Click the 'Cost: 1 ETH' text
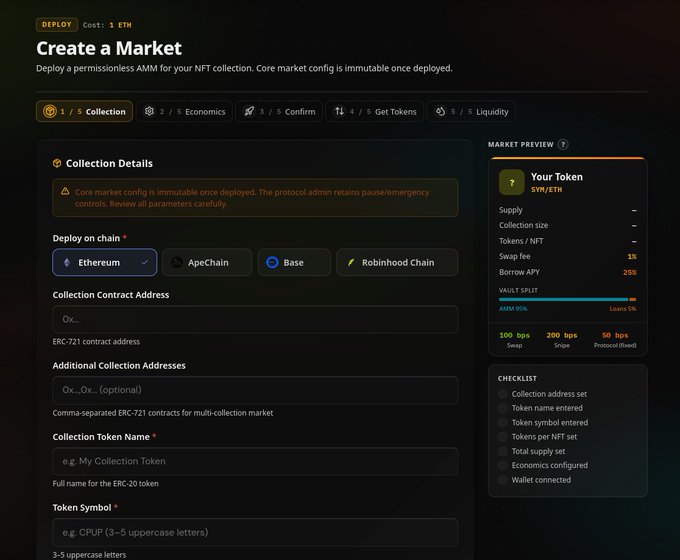This screenshot has height=560, width=680. click(107, 25)
